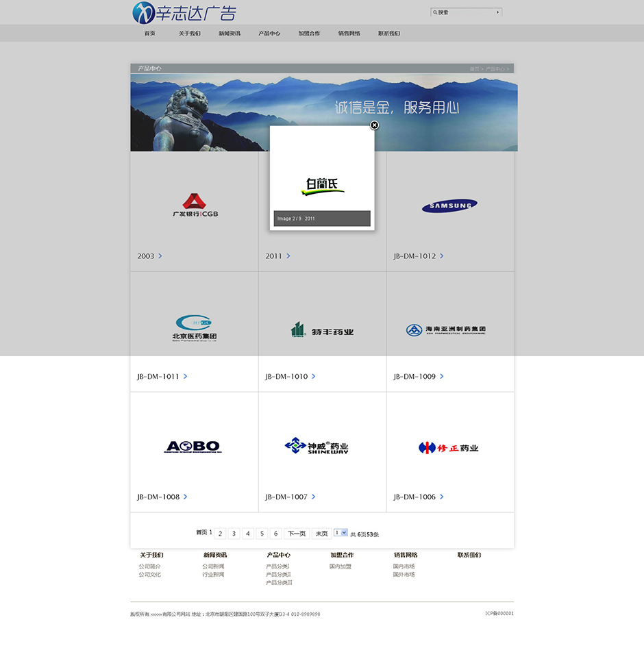Image resolution: width=644 pixels, height=648 pixels.
Task: Click the 白兰氏 image in the lightbox
Action: click(323, 187)
